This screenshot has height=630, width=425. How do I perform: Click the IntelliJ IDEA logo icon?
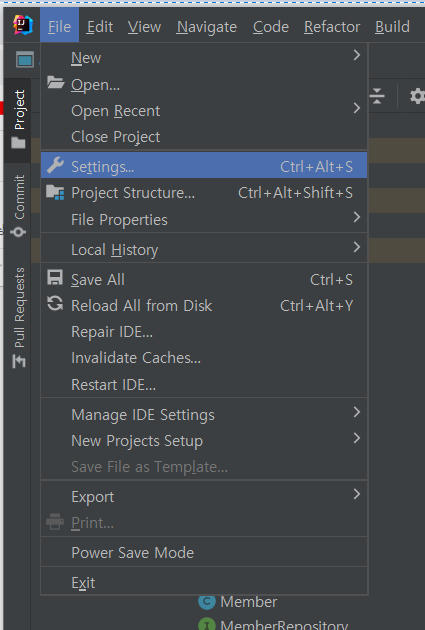pos(22,25)
